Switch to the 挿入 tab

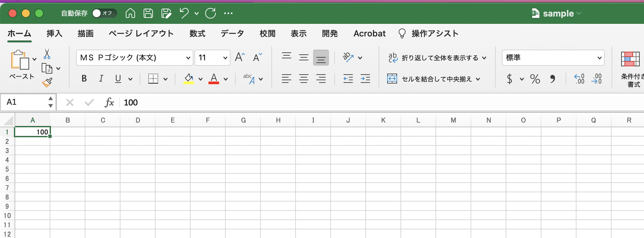point(54,33)
